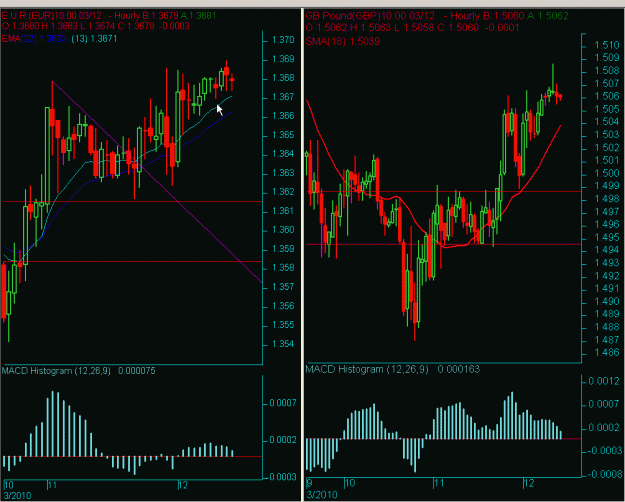Click 0.0003 on the EUR MACD axis

click(283, 477)
